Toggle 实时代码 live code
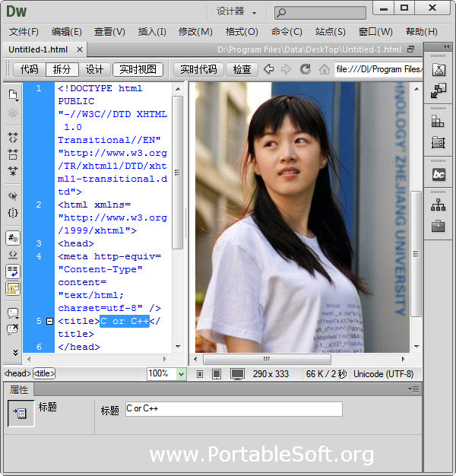The height and width of the screenshot is (476, 456). click(198, 69)
